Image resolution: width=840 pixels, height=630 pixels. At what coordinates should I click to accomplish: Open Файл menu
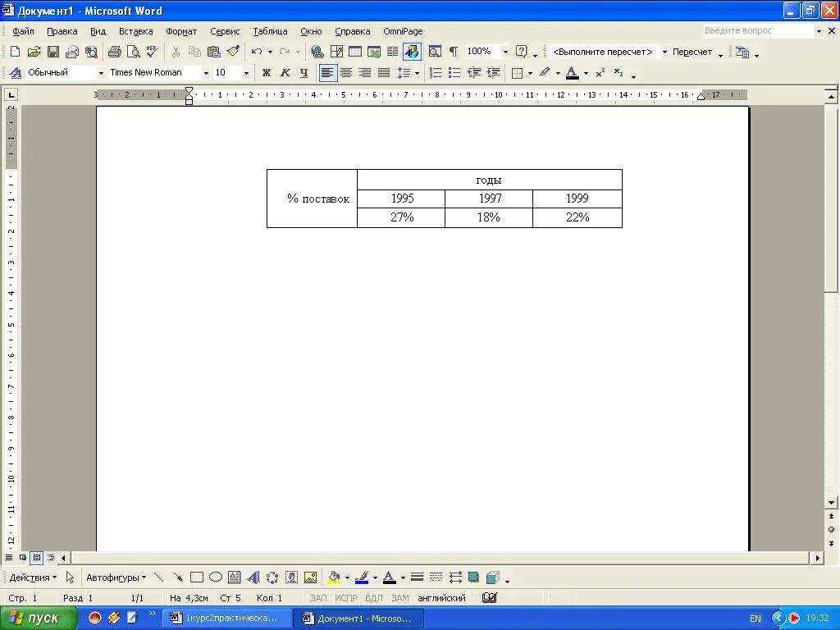[23, 31]
